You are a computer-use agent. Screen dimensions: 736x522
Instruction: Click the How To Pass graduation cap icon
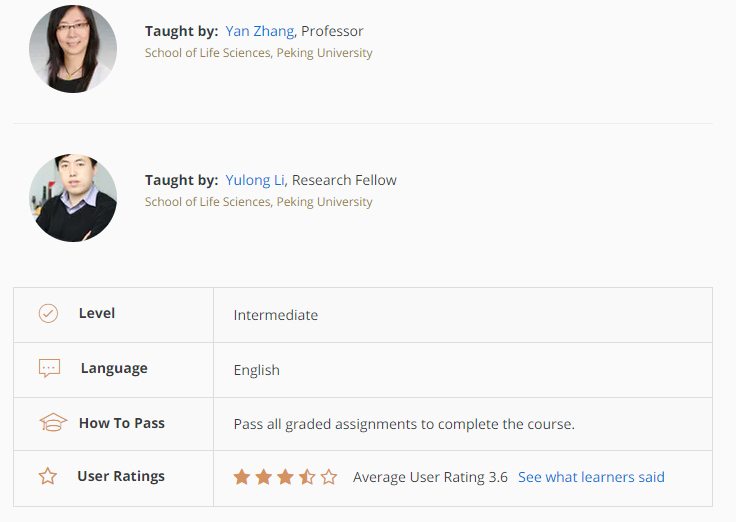(x=52, y=423)
